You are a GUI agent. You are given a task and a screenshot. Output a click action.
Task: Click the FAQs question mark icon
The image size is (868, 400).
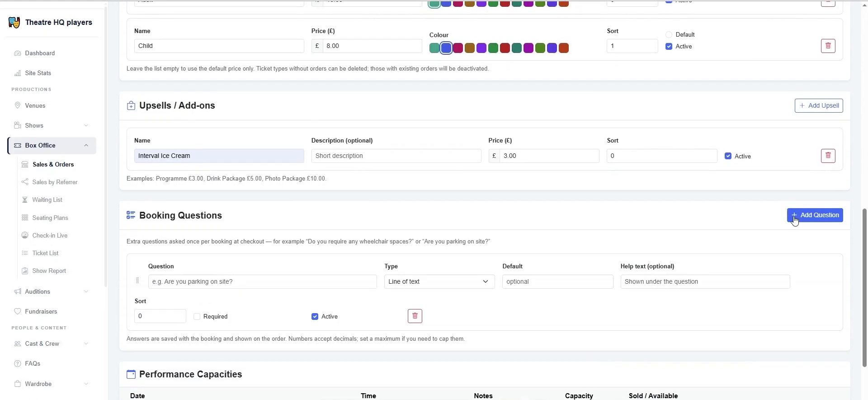18,363
